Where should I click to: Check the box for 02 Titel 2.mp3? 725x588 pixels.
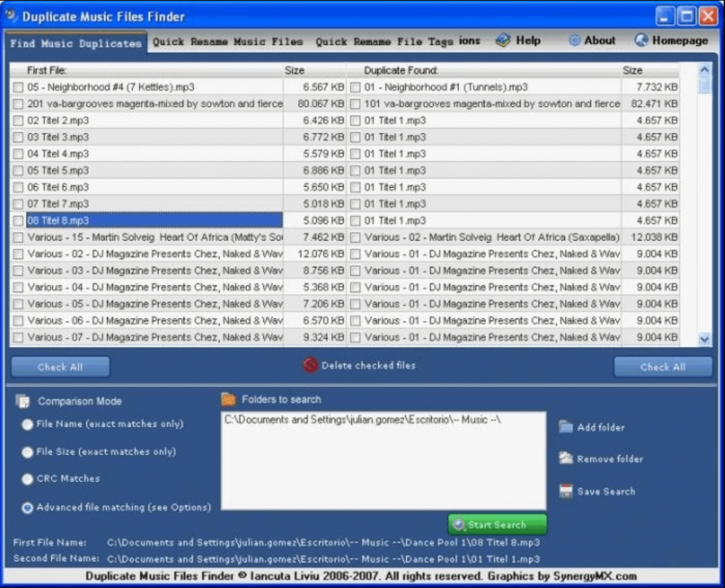(17, 120)
